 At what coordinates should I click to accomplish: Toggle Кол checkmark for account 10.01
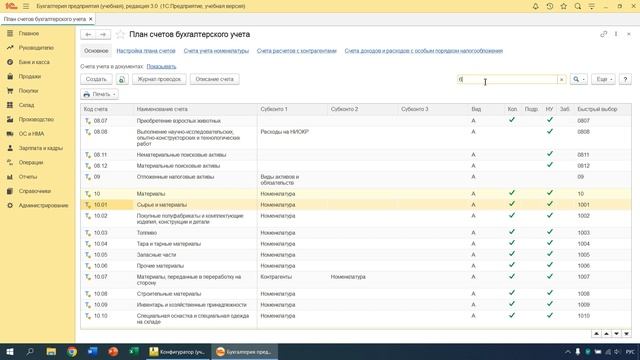512,204
